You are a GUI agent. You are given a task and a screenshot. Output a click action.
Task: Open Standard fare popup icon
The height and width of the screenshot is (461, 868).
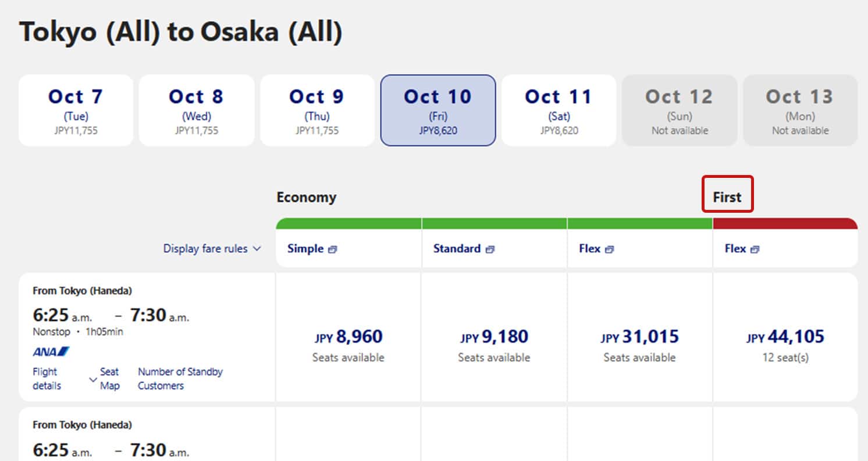click(490, 249)
